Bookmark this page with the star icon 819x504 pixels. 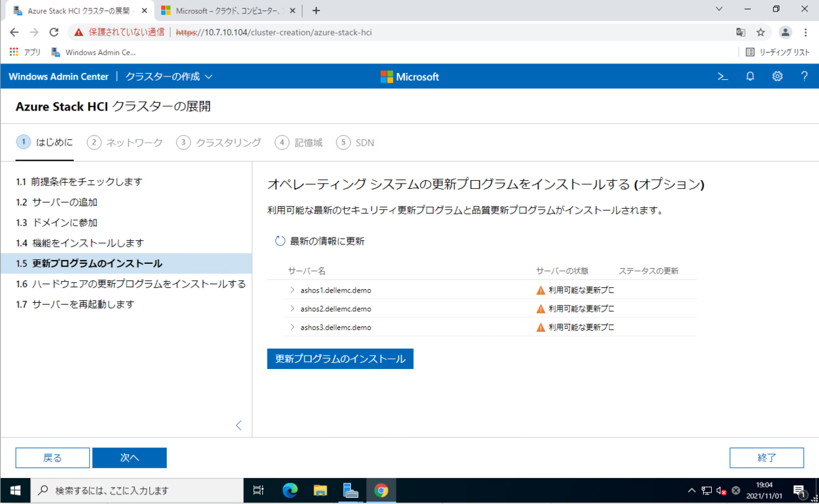(x=761, y=32)
